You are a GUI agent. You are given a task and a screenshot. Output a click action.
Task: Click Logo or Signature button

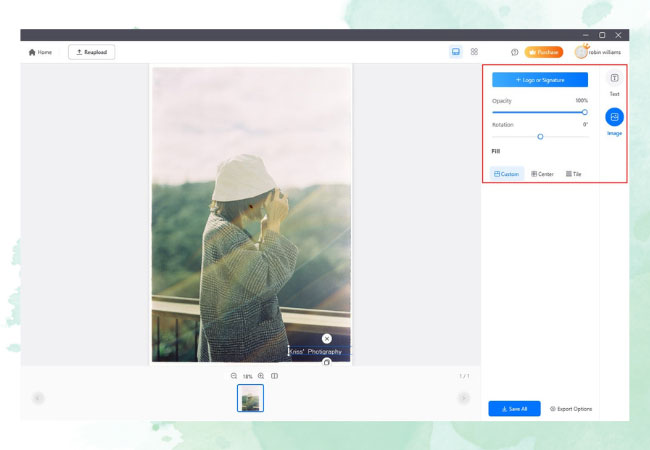coord(539,80)
